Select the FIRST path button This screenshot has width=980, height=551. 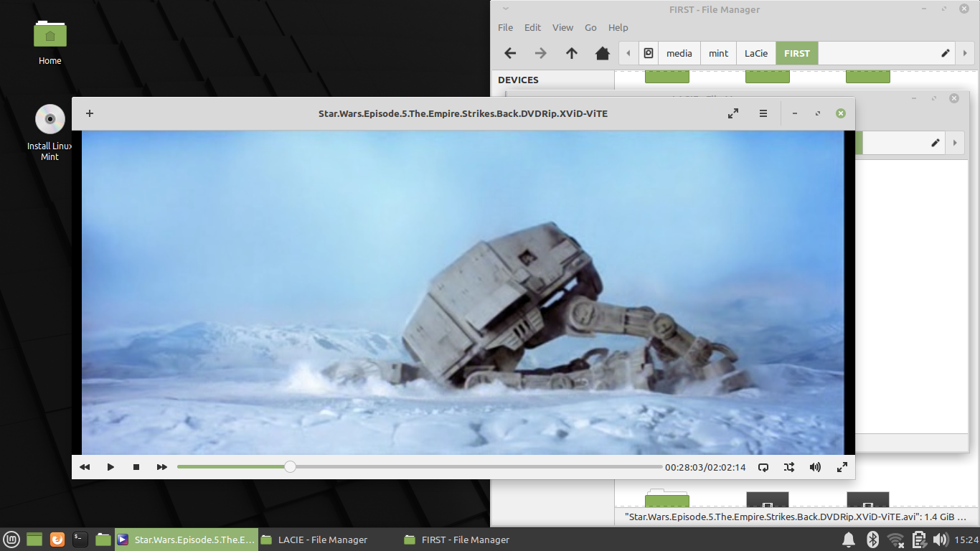[797, 53]
